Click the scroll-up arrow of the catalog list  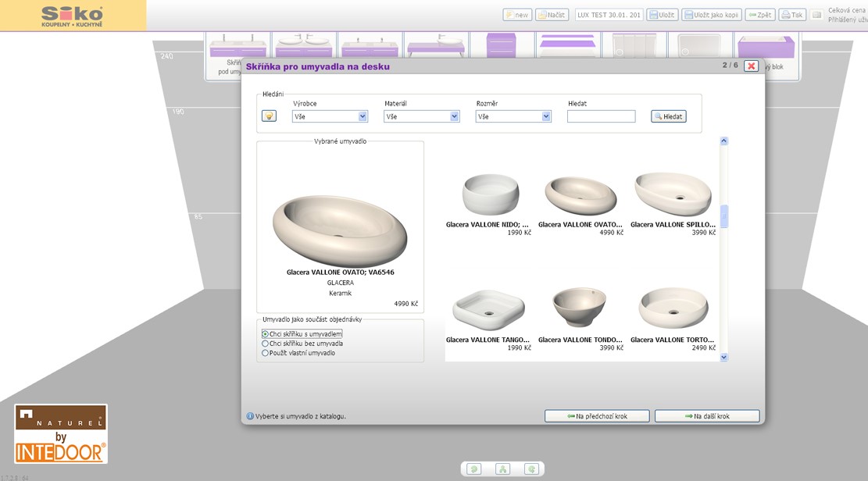[724, 141]
